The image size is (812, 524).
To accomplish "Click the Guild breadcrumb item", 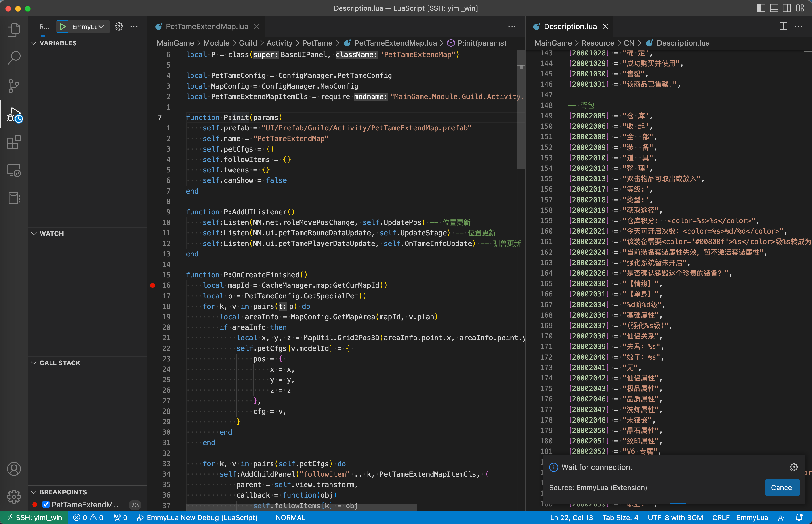I will tap(248, 43).
